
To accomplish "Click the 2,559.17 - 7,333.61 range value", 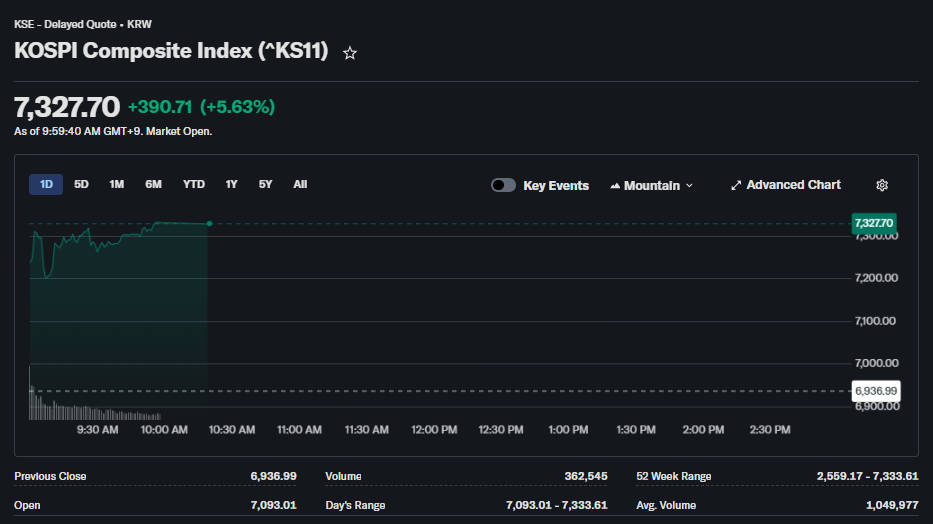I will tap(868, 476).
